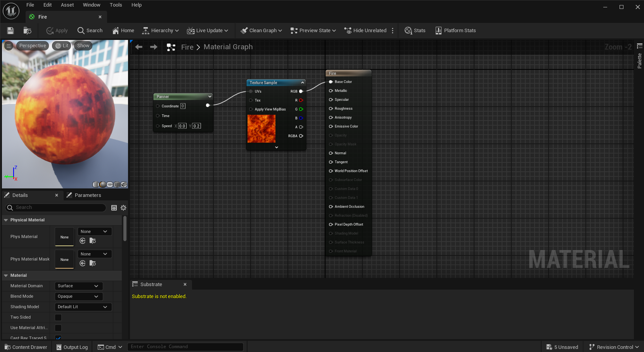This screenshot has width=644, height=352.
Task: Open the File menu
Action: pyautogui.click(x=30, y=5)
